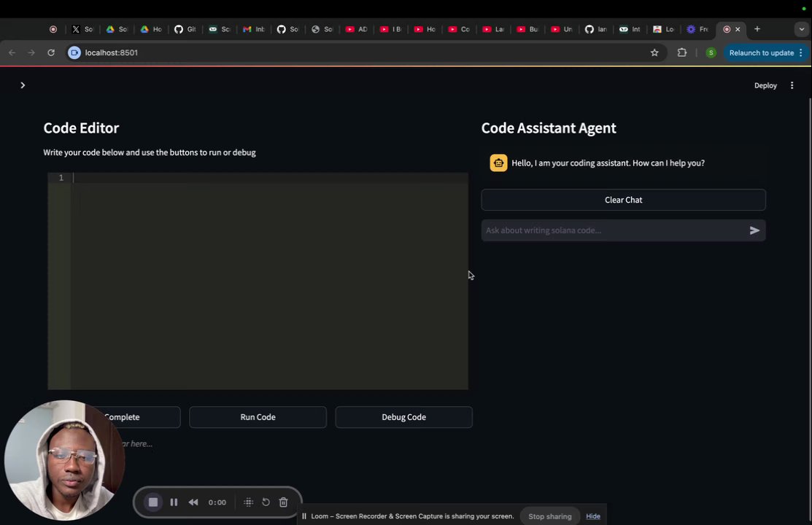Restart the Loom recording
This screenshot has height=525, width=812.
[x=266, y=502]
